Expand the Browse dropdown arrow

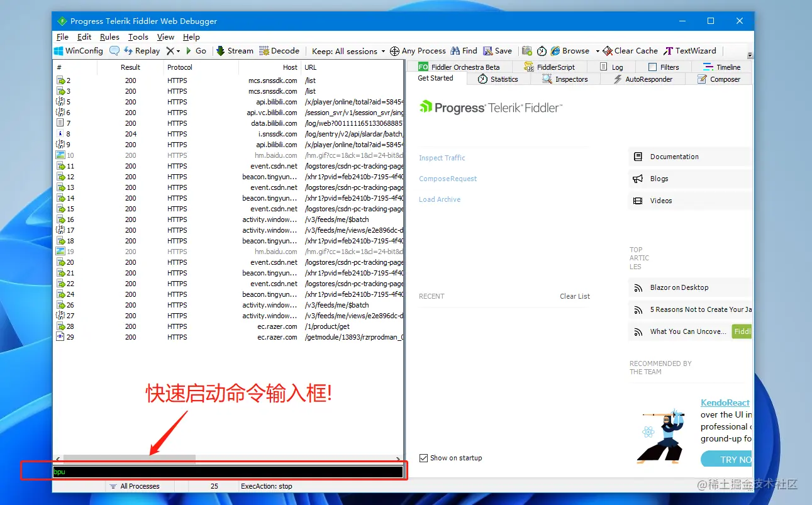pyautogui.click(x=598, y=51)
